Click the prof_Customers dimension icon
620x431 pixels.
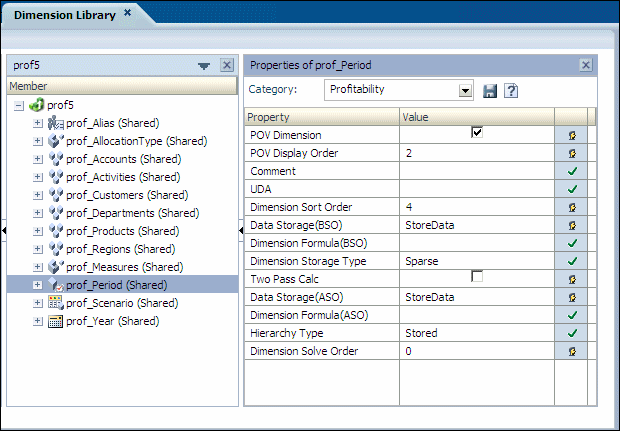click(x=55, y=195)
